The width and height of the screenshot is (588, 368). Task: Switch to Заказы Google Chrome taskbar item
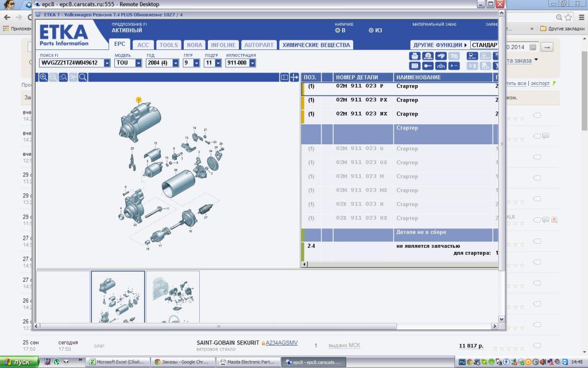183,362
